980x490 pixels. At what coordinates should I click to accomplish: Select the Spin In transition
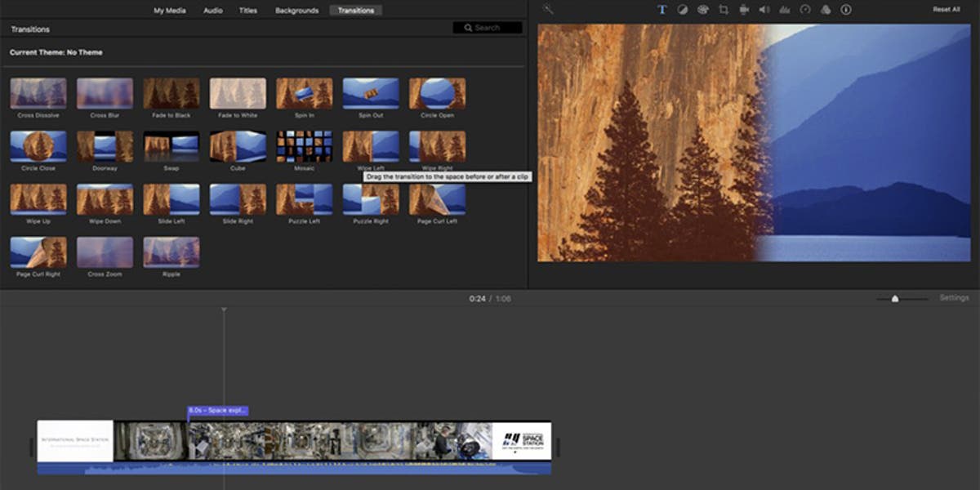coord(305,98)
